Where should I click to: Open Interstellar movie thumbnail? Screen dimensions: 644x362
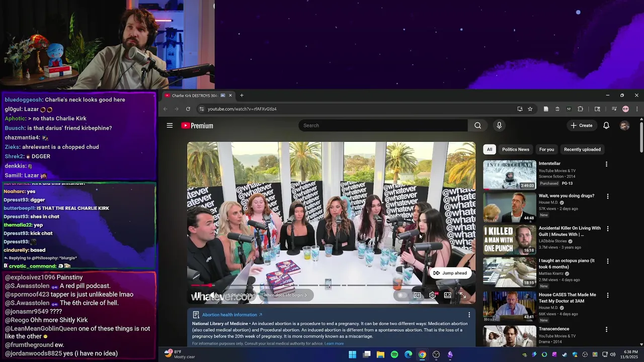[510, 174]
